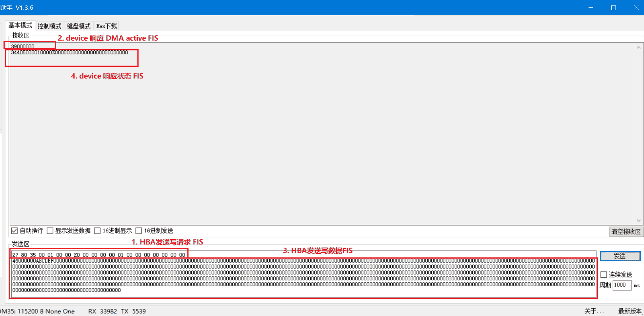Click the send data starting with 46000000ABCDEF
644x316 pixels.
[304, 275]
